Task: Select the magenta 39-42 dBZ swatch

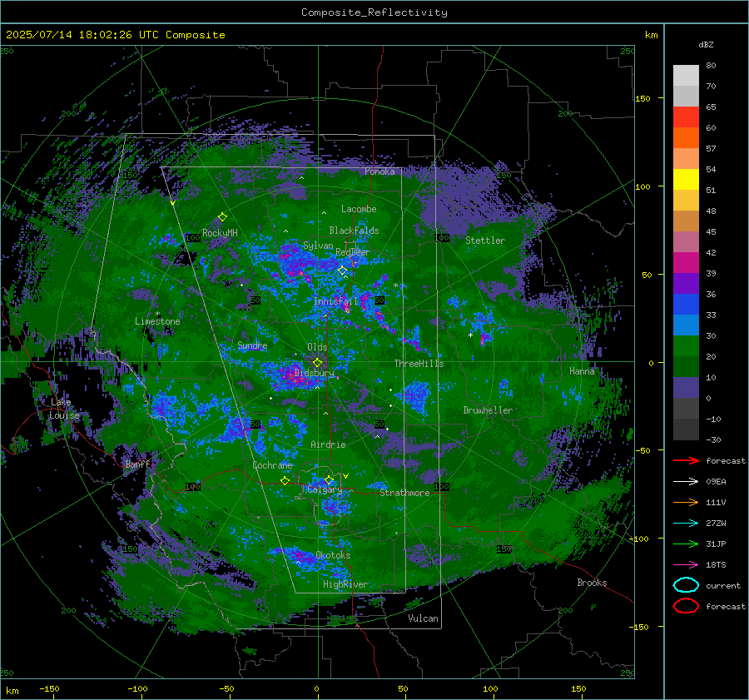Action: [686, 262]
